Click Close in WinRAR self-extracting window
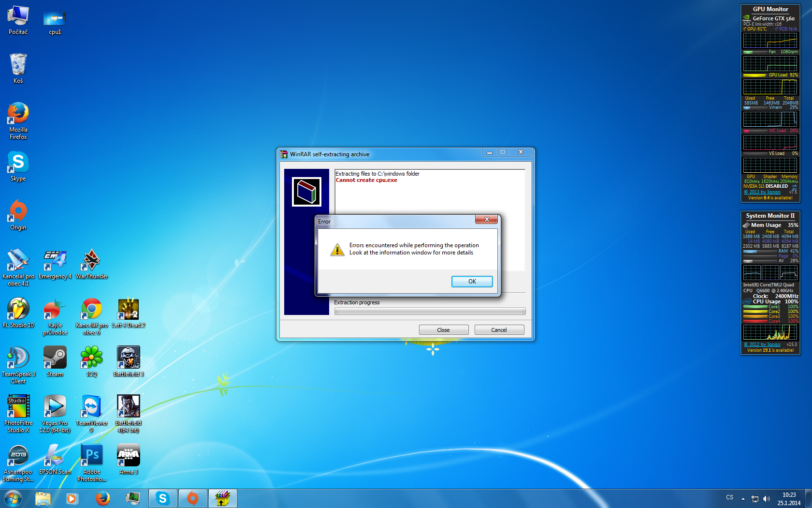Viewport: 812px width, 508px height. coord(443,330)
